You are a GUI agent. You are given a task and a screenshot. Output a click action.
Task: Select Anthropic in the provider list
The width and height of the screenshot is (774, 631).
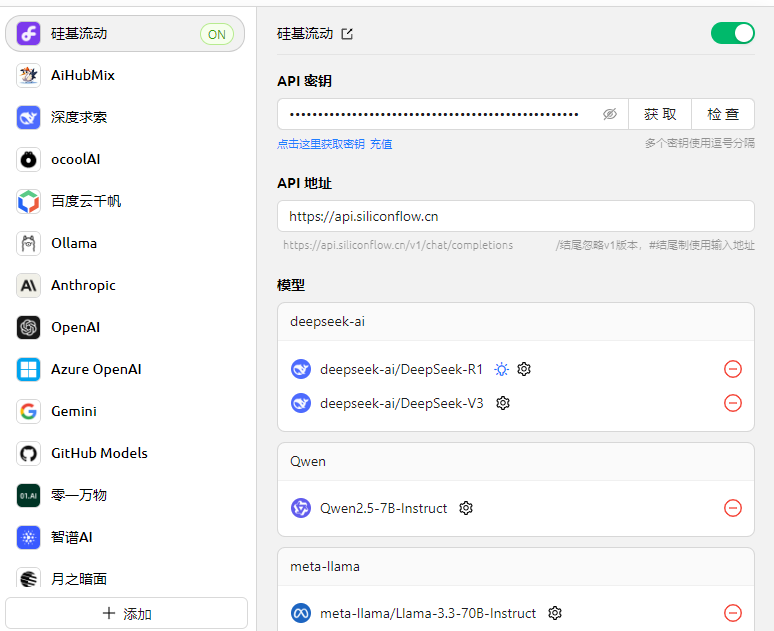(125, 285)
